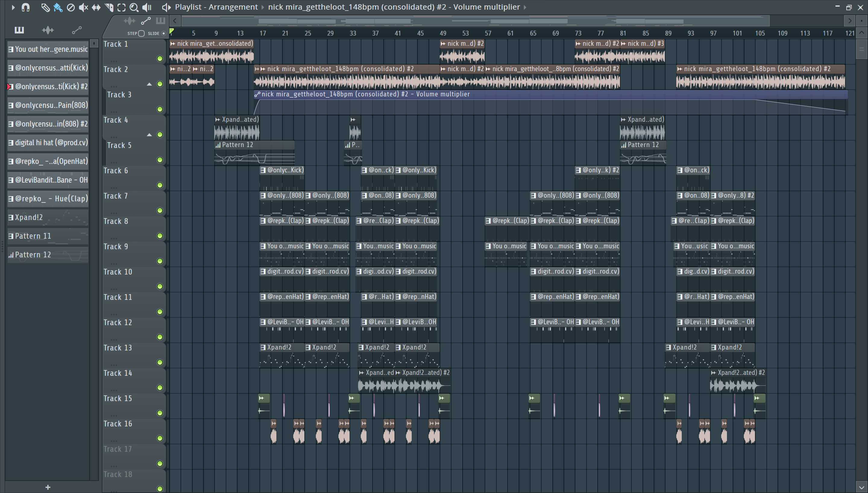
Task: Select the Delete tool
Action: click(71, 7)
